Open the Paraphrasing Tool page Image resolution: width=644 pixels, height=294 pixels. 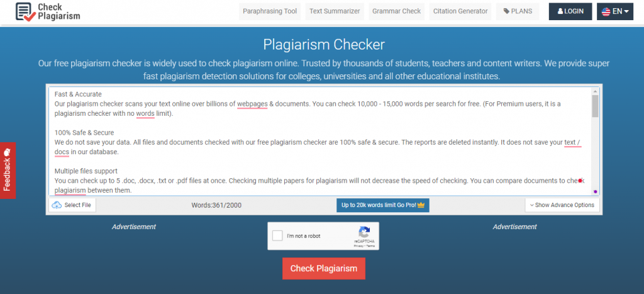point(269,11)
